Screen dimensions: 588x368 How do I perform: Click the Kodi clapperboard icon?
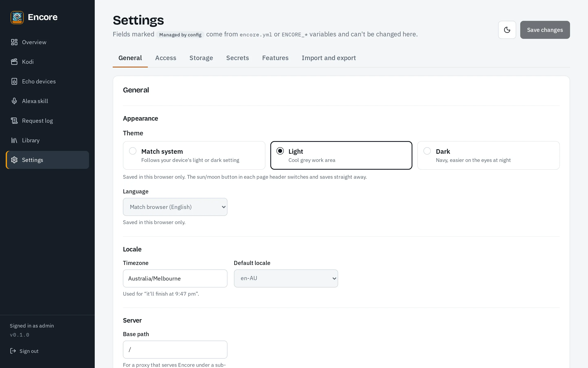click(14, 62)
